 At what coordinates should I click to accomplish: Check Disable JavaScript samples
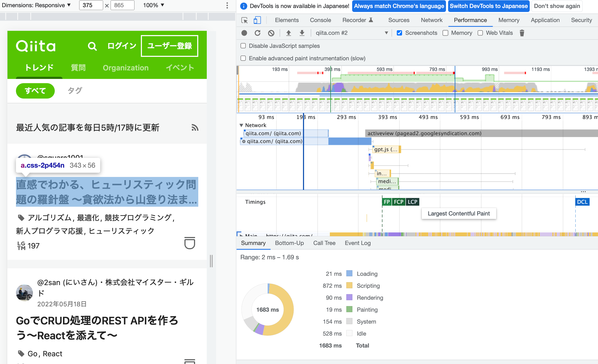click(243, 46)
